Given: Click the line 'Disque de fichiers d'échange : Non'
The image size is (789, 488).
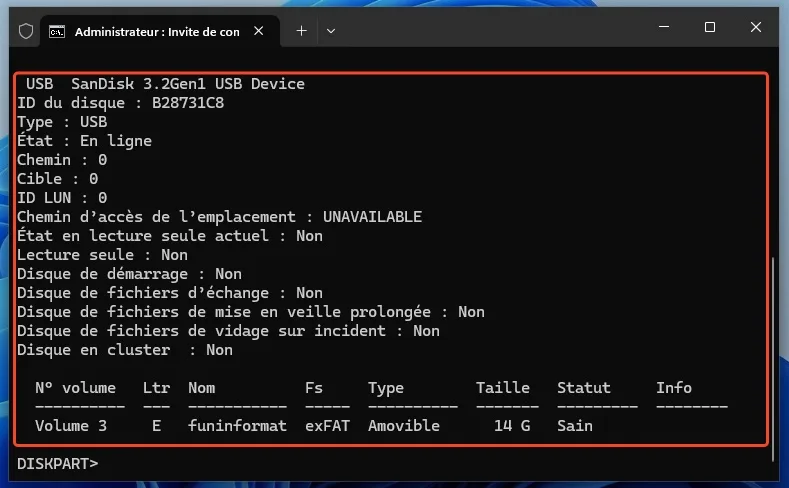Looking at the screenshot, I should [170, 293].
